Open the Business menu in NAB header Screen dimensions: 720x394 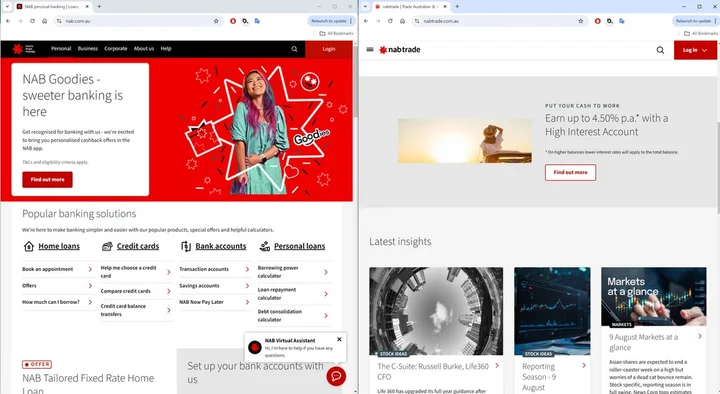click(88, 49)
